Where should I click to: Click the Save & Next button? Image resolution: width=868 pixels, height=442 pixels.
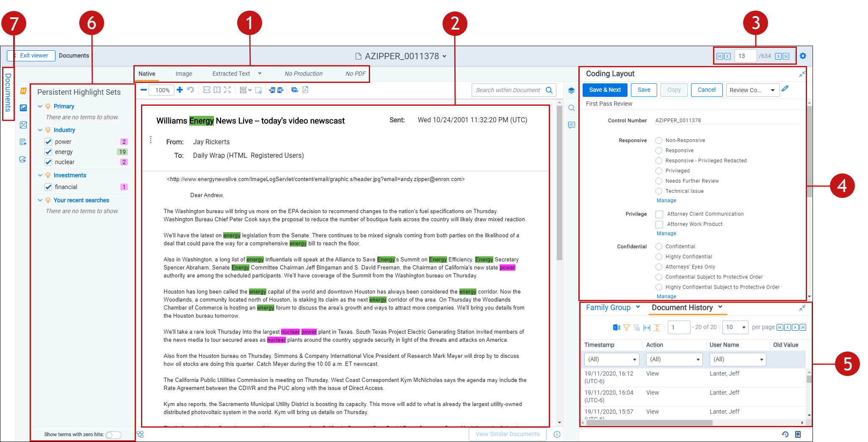point(605,90)
